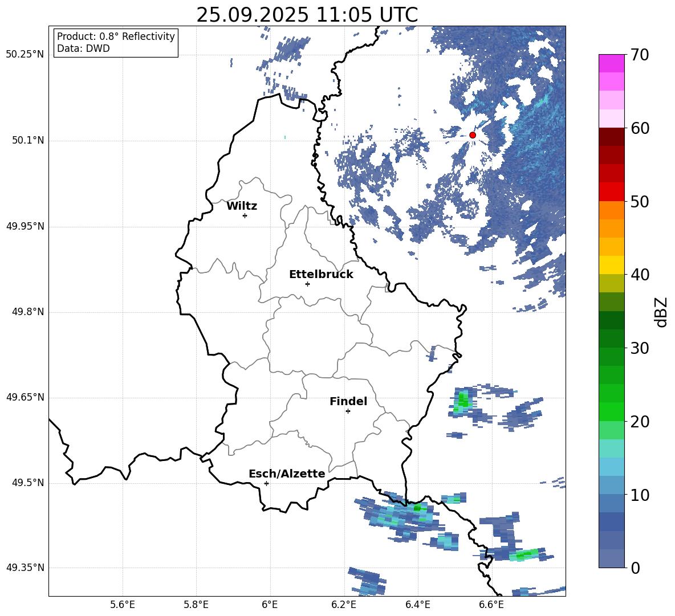675x616 pixels.
Task: Click the Ettelbruck station cross marker
Action: click(307, 284)
